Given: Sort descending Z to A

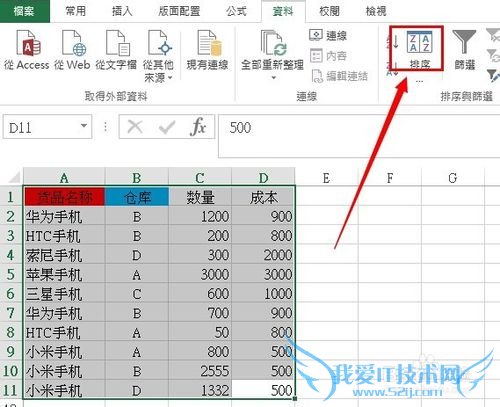Looking at the screenshot, I should (x=393, y=68).
